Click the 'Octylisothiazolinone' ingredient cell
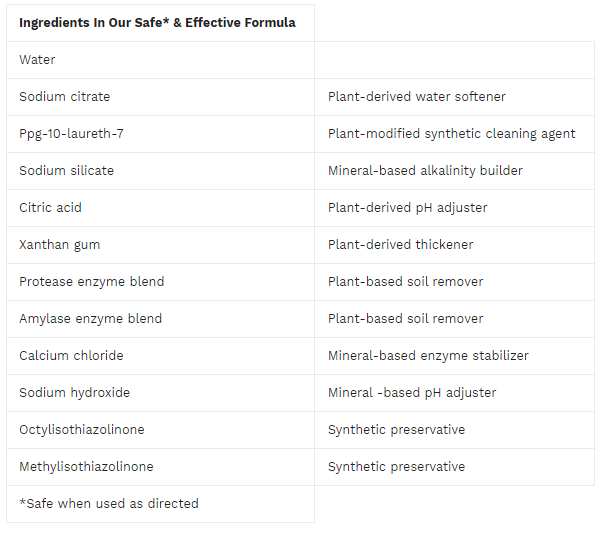This screenshot has width=606, height=534. pos(82,430)
